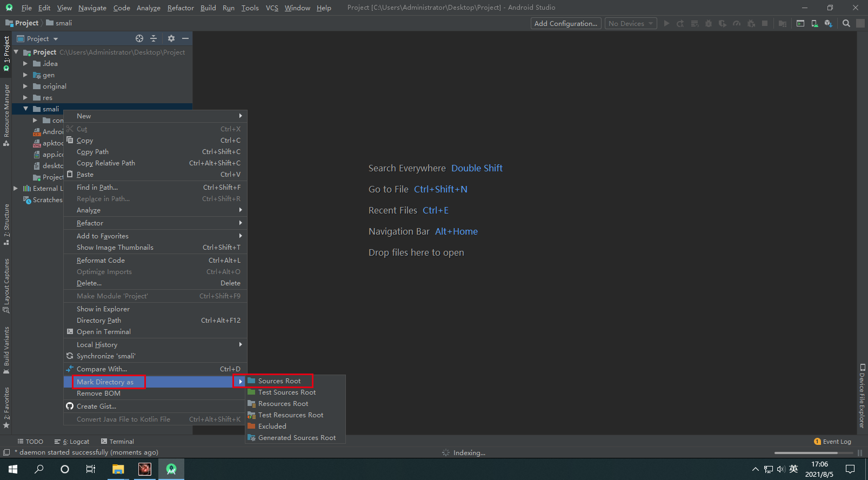Open File Explorer from taskbar

coord(118,469)
